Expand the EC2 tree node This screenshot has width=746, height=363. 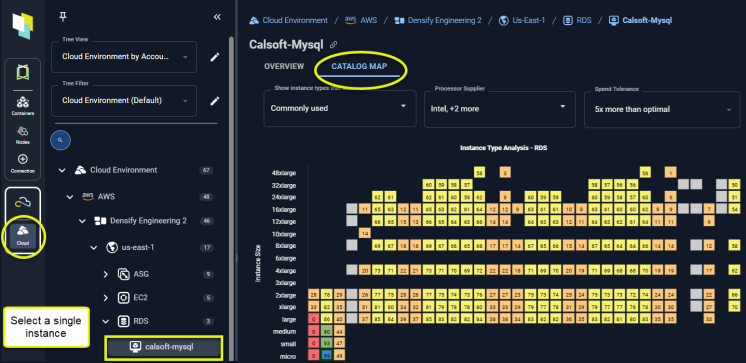pyautogui.click(x=106, y=298)
